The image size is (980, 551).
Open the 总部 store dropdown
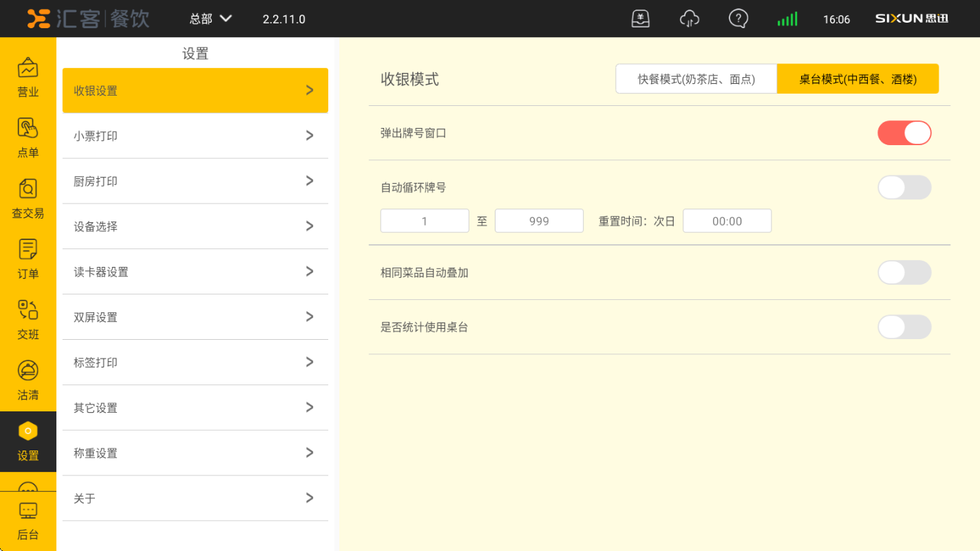pos(211,19)
